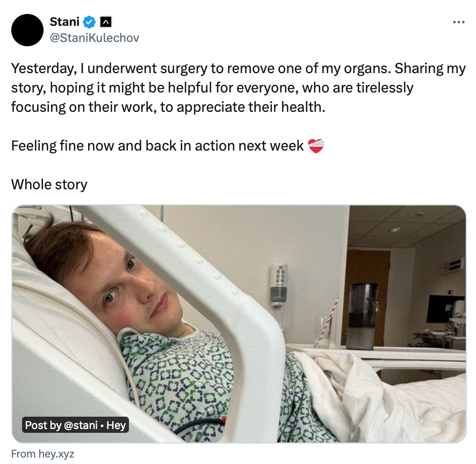Click the mended heart emoji

(316, 146)
